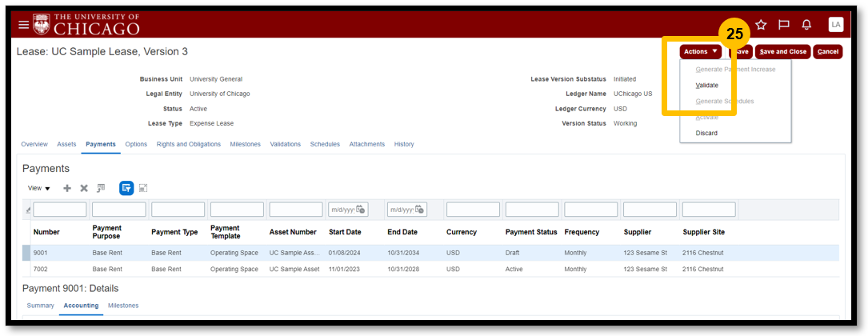Open payment details Milestones tab
The image size is (868, 336).
123,306
